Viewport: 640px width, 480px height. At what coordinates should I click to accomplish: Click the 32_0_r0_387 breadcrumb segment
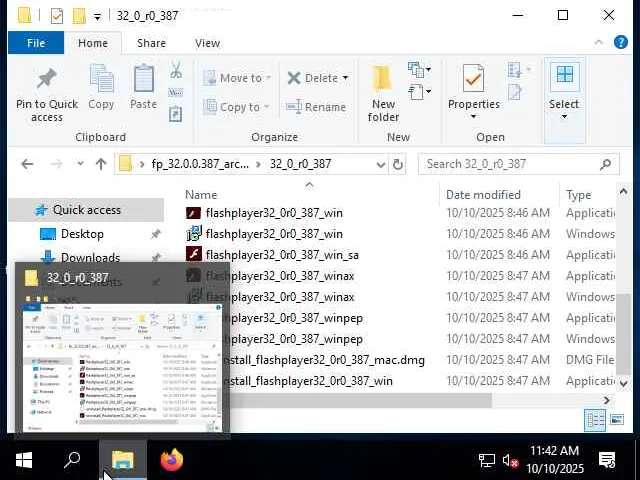point(300,164)
